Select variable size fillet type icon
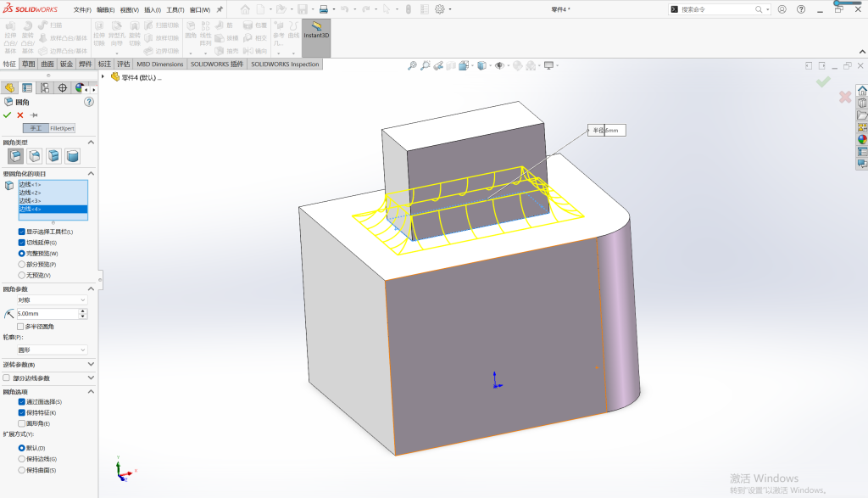Screen dimensions: 868x498 pyautogui.click(x=34, y=156)
